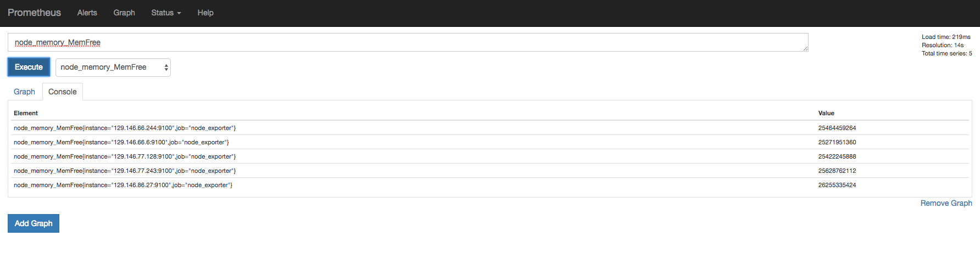Click the Remove Graph link

coord(946,203)
